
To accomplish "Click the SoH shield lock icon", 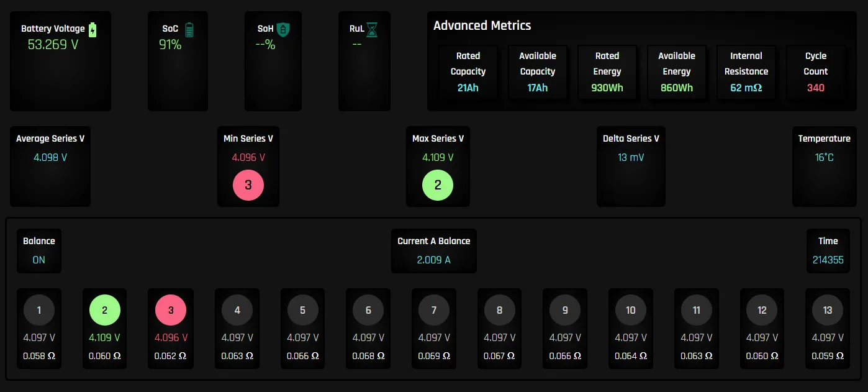I will 283,29.
